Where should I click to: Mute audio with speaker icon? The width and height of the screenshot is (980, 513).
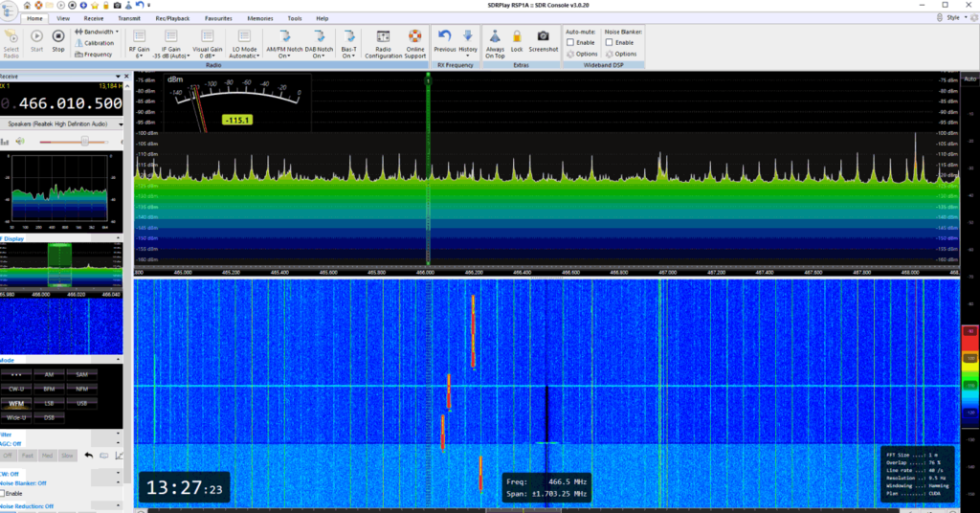point(20,142)
